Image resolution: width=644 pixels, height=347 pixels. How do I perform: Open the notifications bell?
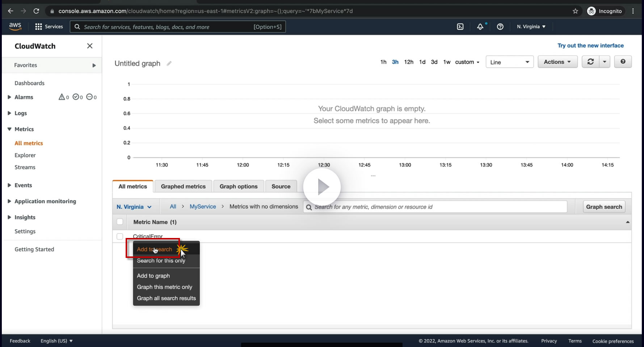480,26
